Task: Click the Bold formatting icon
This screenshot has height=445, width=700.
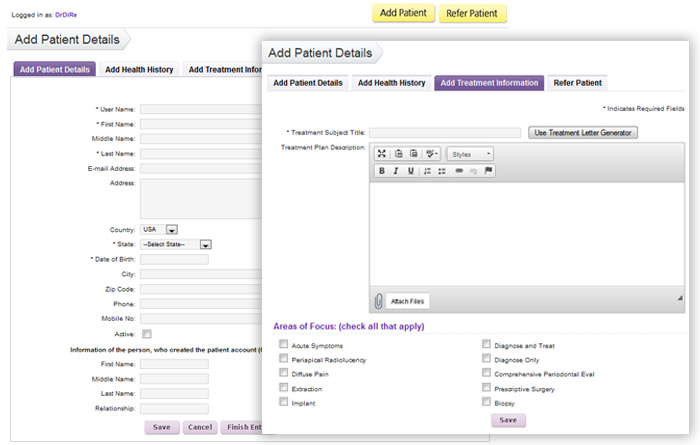Action: (382, 171)
